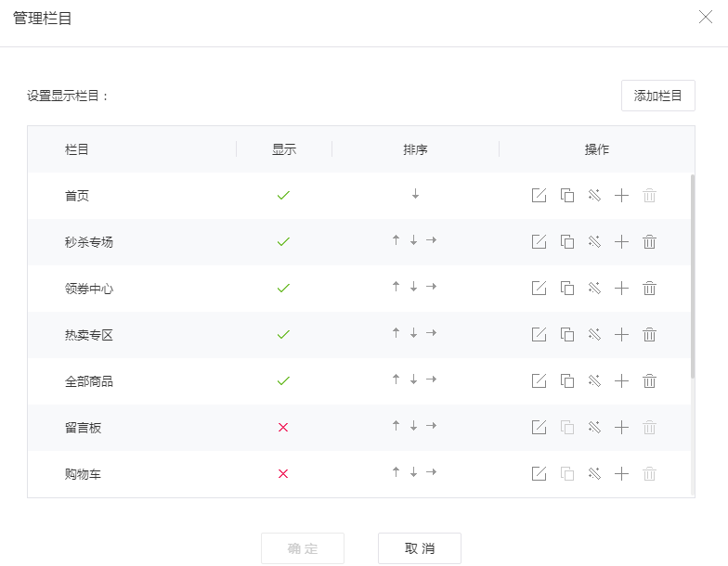Indent 秒杀专场 with right arrow
This screenshot has height=566, width=728.
(x=431, y=239)
